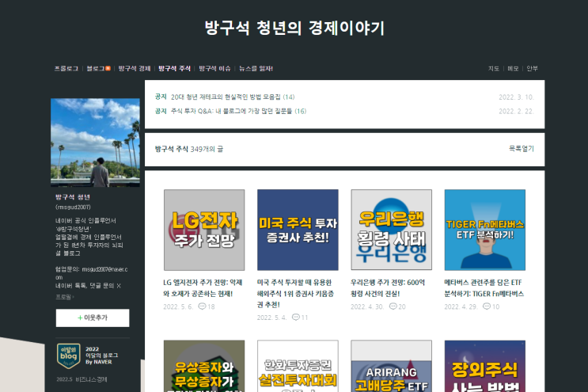Open post title 메타버스 관련주를 담은 ETF
Image resolution: width=588 pixels, height=392 pixels.
(484, 288)
